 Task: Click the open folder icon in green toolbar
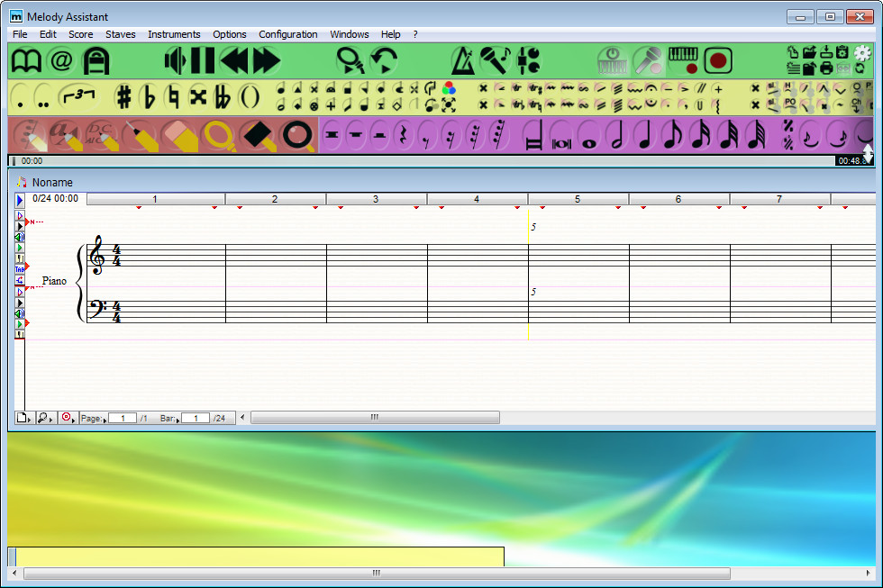[x=810, y=52]
